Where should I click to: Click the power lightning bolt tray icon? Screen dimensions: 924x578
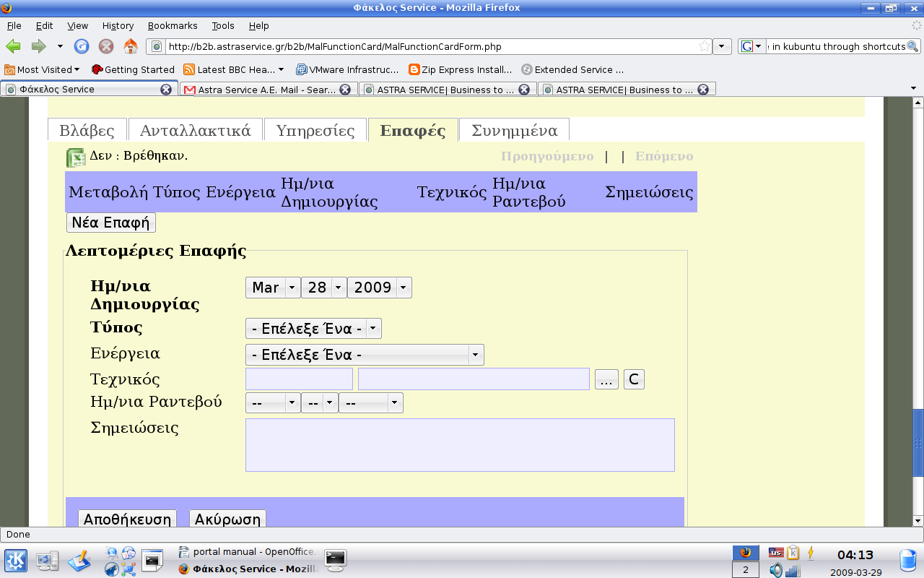(810, 553)
